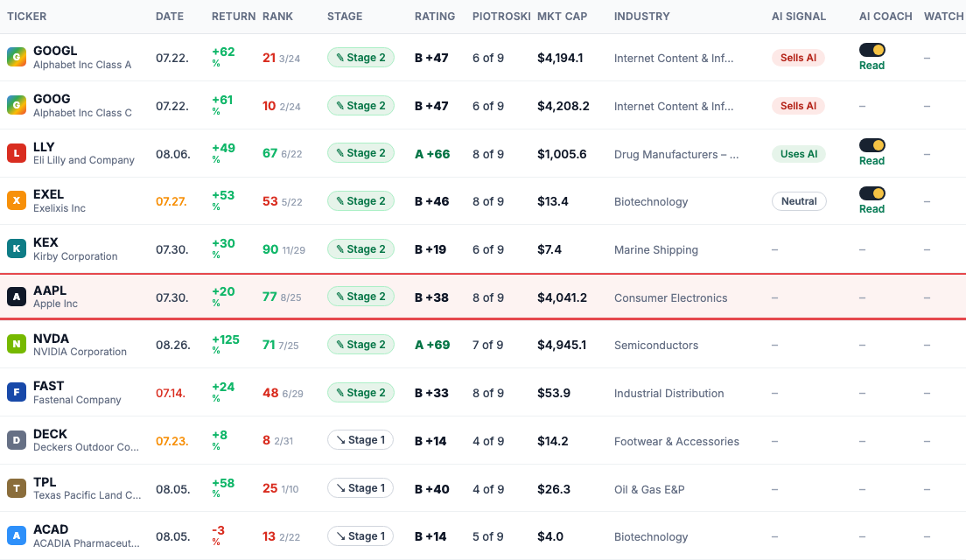966x560 pixels.
Task: Sort by the AI SIGNAL column header
Action: [x=799, y=17]
